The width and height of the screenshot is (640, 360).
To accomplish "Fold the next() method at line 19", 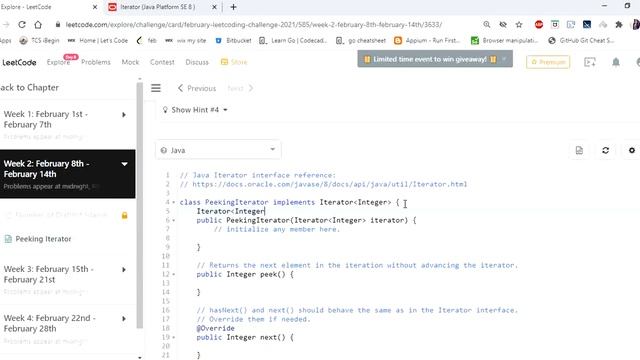I will (x=174, y=338).
